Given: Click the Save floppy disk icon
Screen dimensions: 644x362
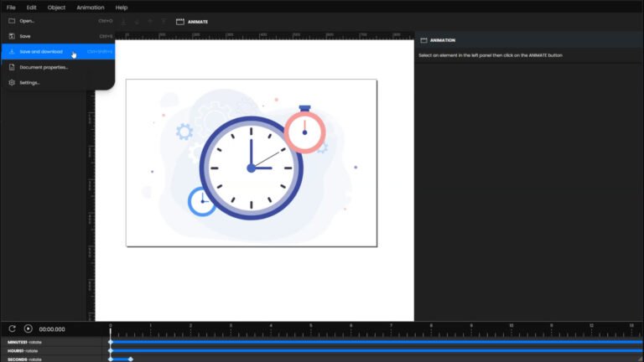Looking at the screenshot, I should tap(12, 36).
